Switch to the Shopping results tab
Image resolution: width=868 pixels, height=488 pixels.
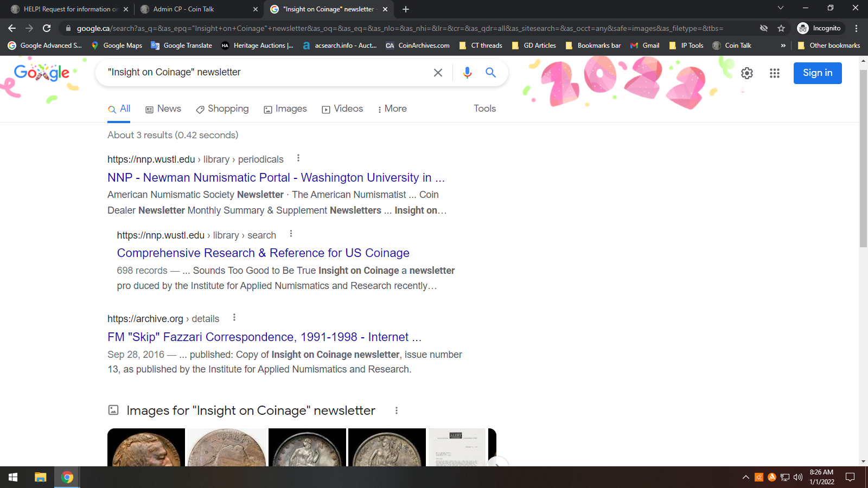222,109
